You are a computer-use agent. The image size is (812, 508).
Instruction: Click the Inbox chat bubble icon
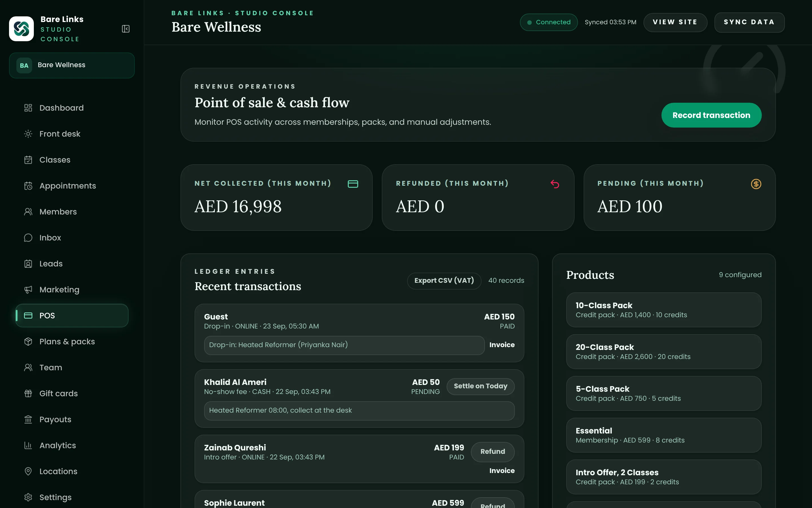click(x=28, y=238)
